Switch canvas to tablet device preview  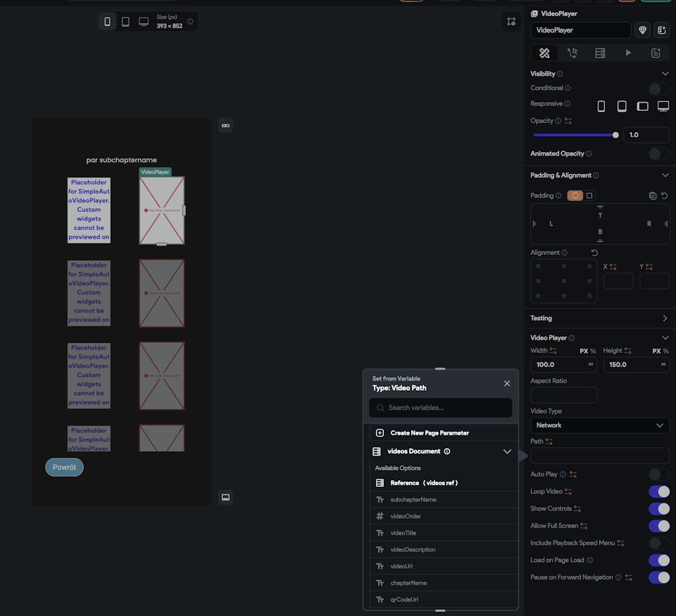point(125,22)
